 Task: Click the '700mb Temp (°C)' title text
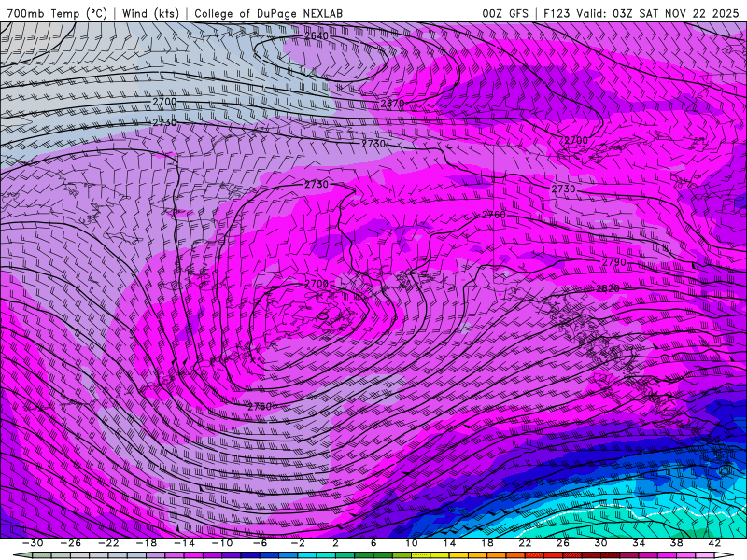click(57, 13)
